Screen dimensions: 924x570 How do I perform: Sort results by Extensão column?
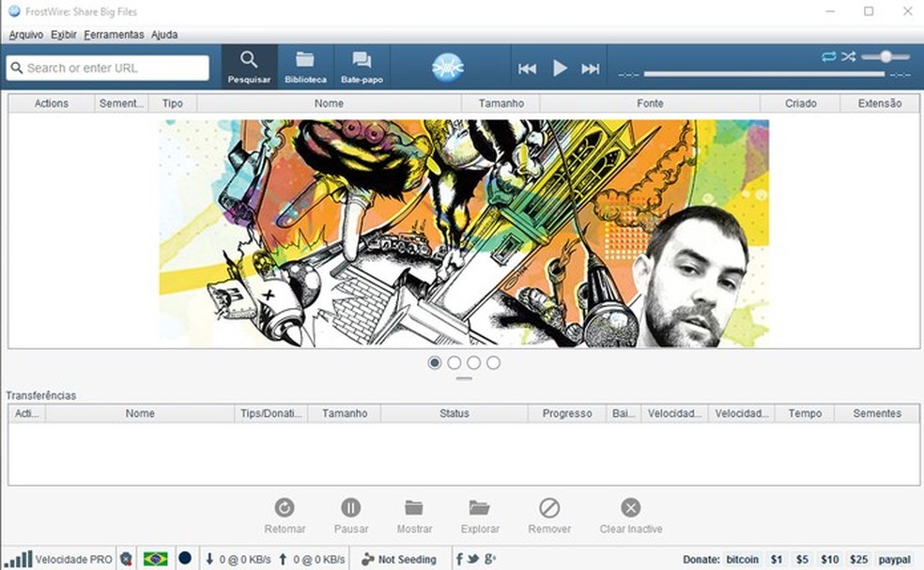(x=879, y=103)
